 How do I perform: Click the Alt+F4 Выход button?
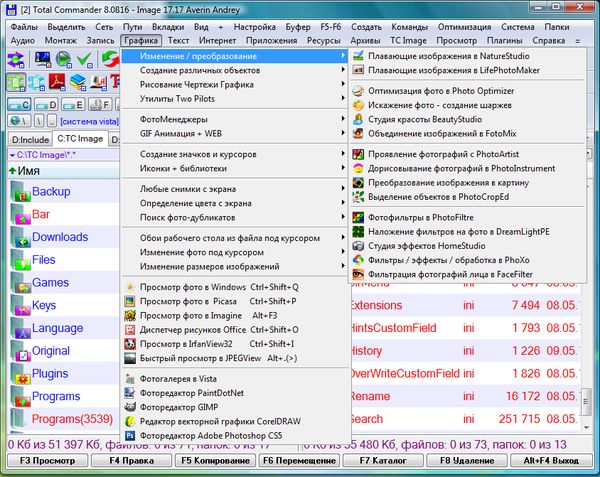(551, 461)
